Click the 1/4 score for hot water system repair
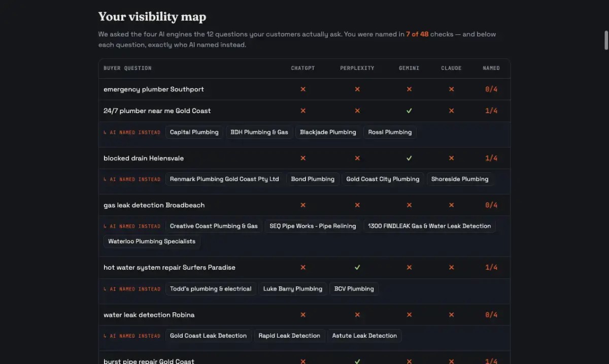The width and height of the screenshot is (609, 364). 491,267
